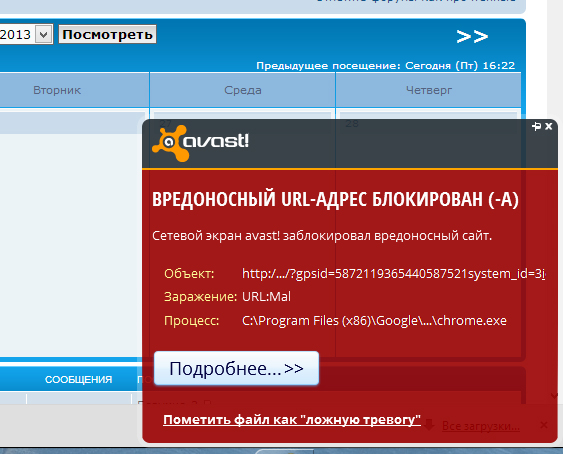The image size is (563, 454).
Task: Close the avast alert popup
Action: (x=549, y=126)
